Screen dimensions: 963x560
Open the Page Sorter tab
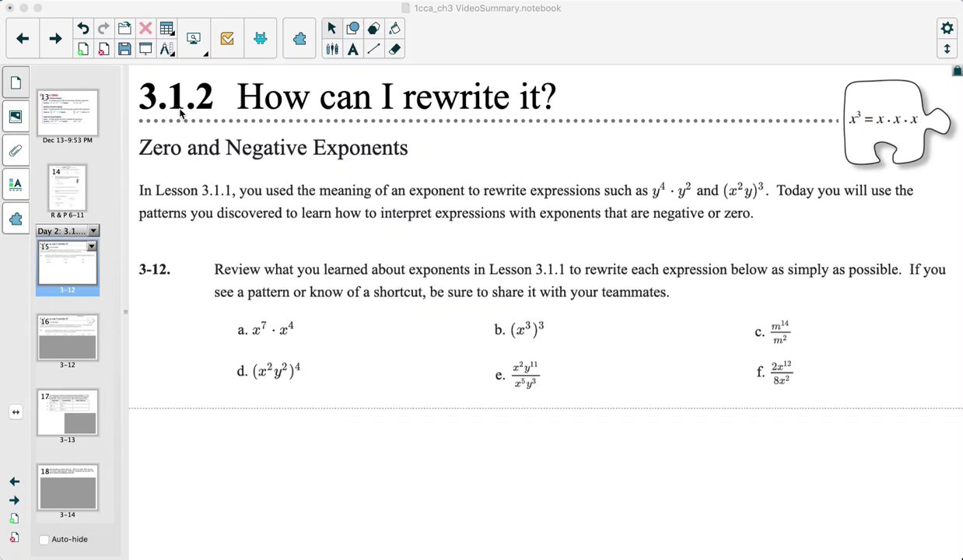coord(16,82)
